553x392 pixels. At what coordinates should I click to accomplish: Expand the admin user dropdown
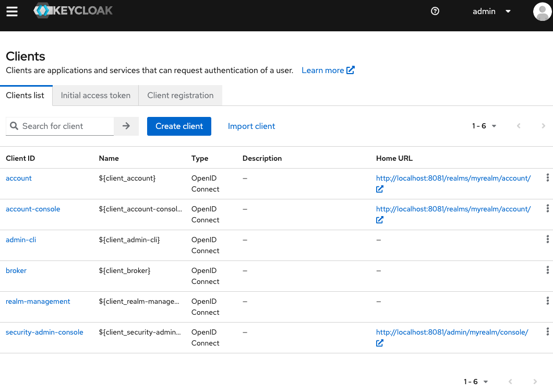[x=491, y=11]
